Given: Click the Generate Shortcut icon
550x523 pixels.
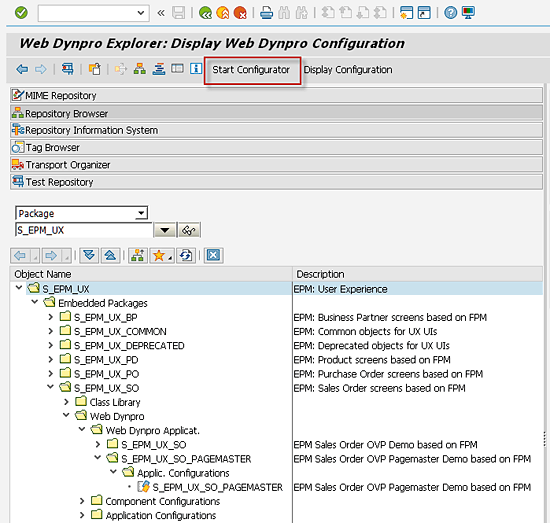Looking at the screenshot, I should point(424,13).
